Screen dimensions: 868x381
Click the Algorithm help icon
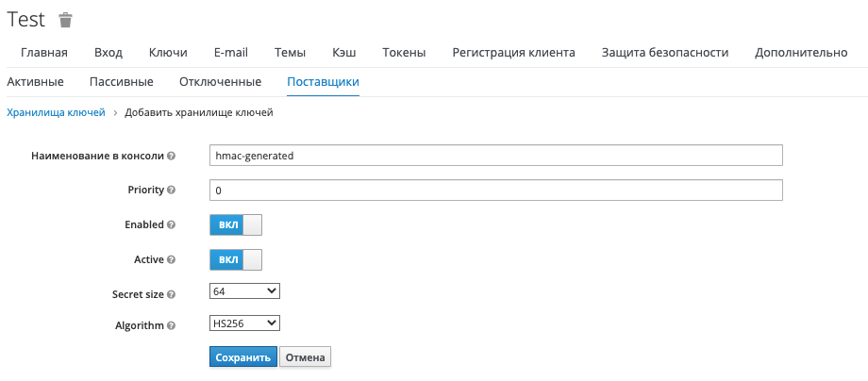(172, 326)
